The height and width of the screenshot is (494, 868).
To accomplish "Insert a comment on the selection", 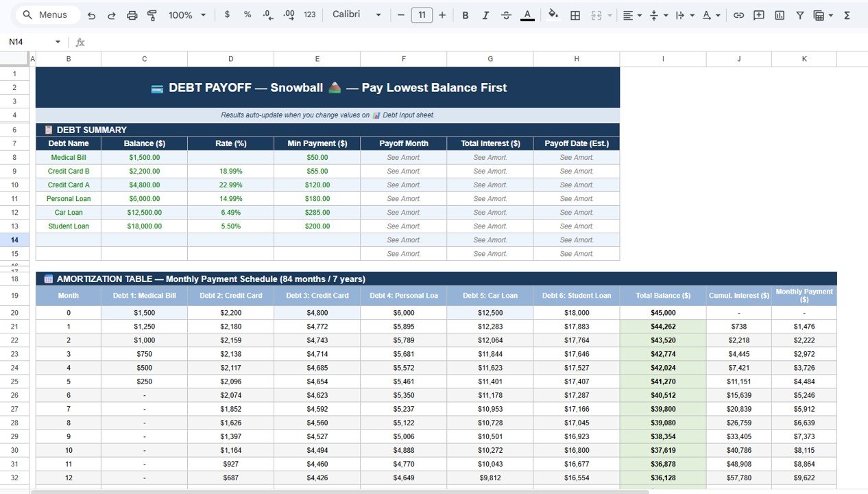I will [759, 14].
